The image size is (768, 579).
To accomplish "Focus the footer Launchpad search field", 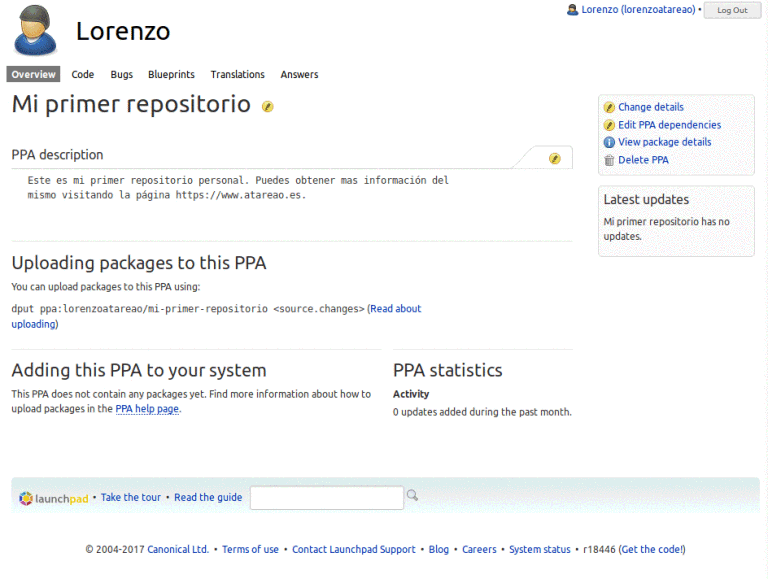I will [327, 498].
